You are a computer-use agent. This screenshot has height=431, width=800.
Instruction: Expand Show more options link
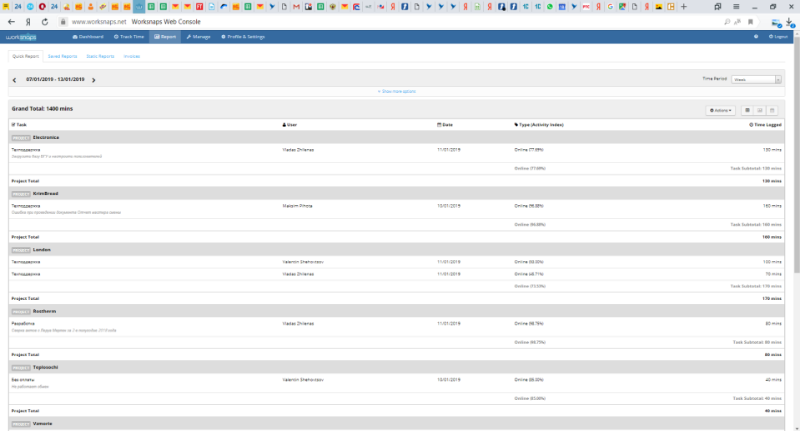(x=397, y=91)
